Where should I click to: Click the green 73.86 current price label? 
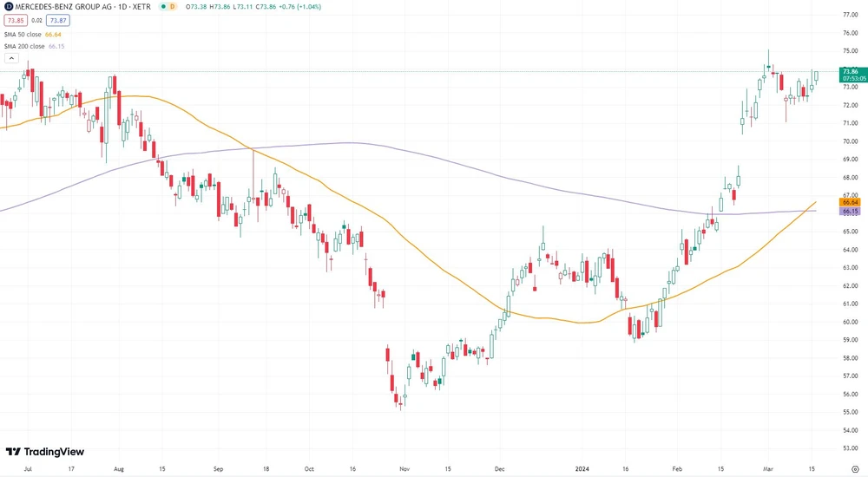pos(850,71)
